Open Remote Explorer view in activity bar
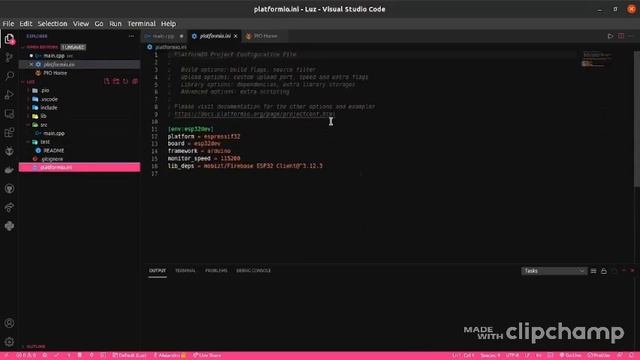Viewport: 640px width, 360px height. [x=9, y=114]
